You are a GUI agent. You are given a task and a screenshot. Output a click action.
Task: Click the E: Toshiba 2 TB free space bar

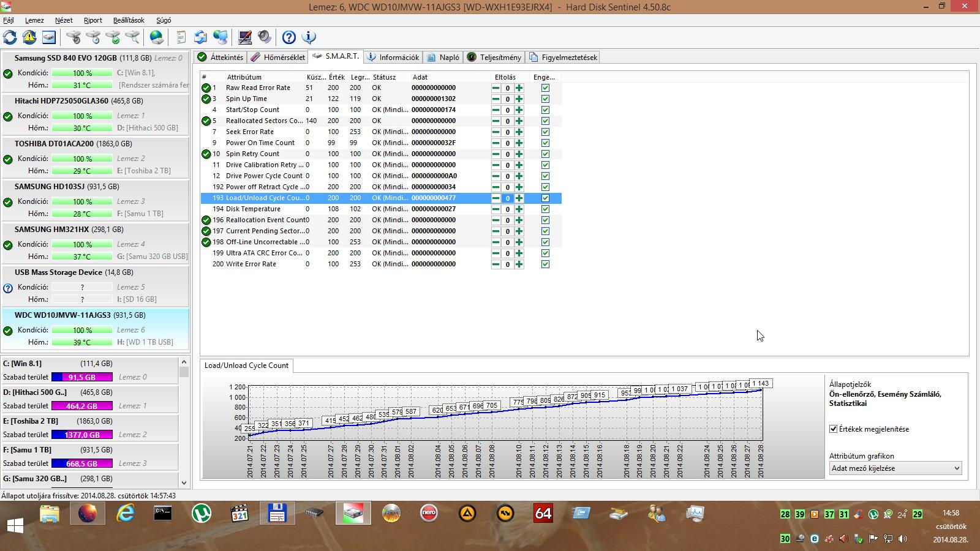tap(82, 435)
